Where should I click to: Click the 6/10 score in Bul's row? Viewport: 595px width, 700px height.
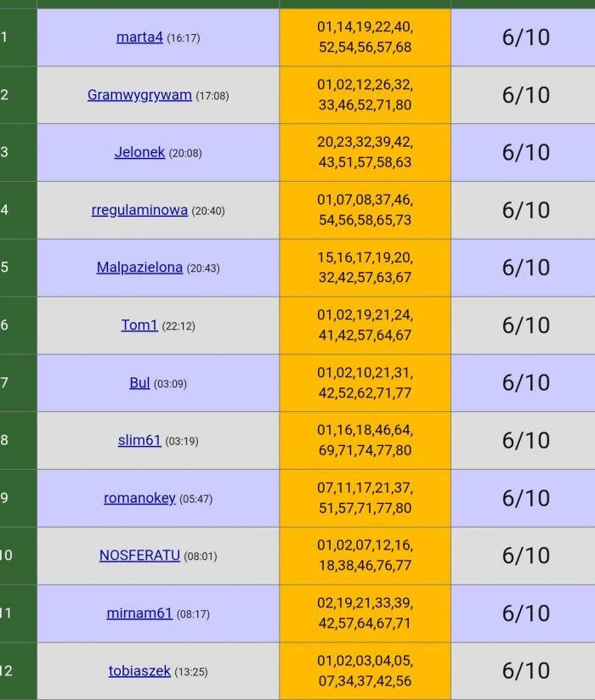pos(526,382)
